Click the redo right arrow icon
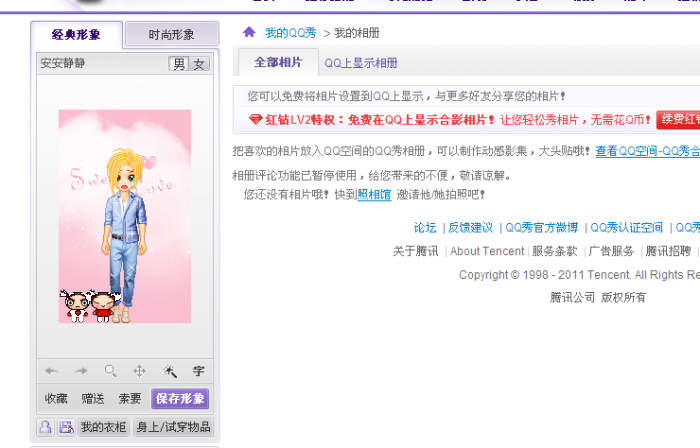Screen dimensions: 700x448 click(x=81, y=371)
